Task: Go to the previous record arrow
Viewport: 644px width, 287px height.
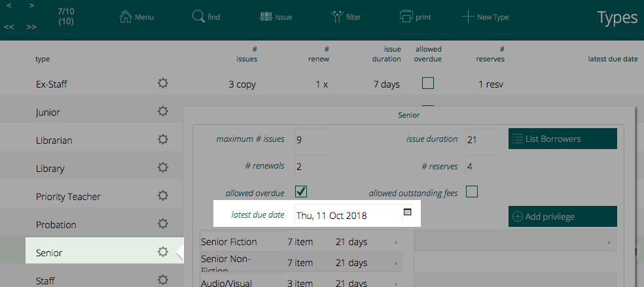Action: point(10,7)
